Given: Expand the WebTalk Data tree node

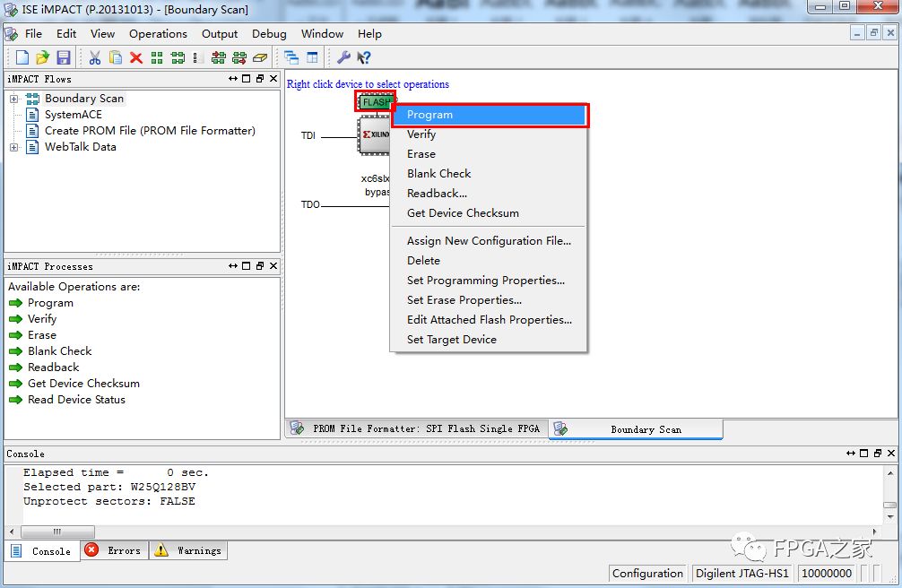Looking at the screenshot, I should point(13,147).
